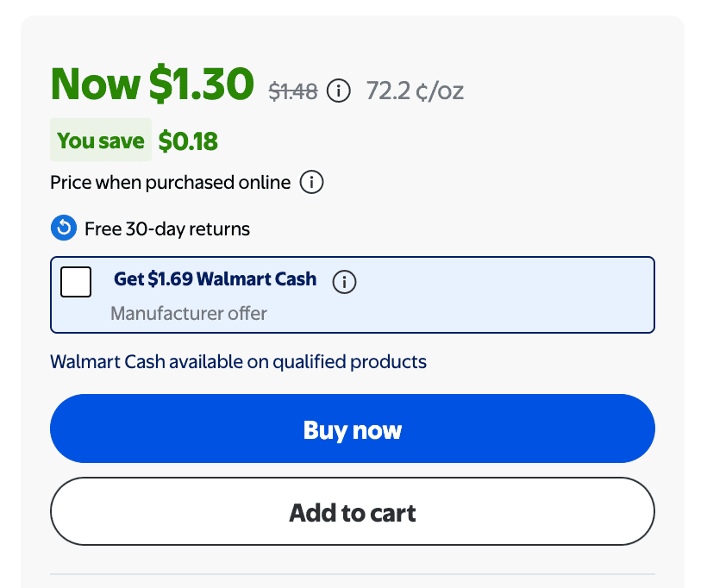Click the info icon next to $1.48

pyautogui.click(x=339, y=91)
